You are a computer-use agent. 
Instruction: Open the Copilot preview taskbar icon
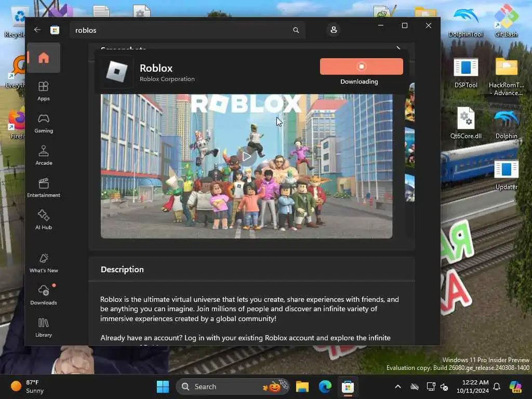tap(515, 387)
